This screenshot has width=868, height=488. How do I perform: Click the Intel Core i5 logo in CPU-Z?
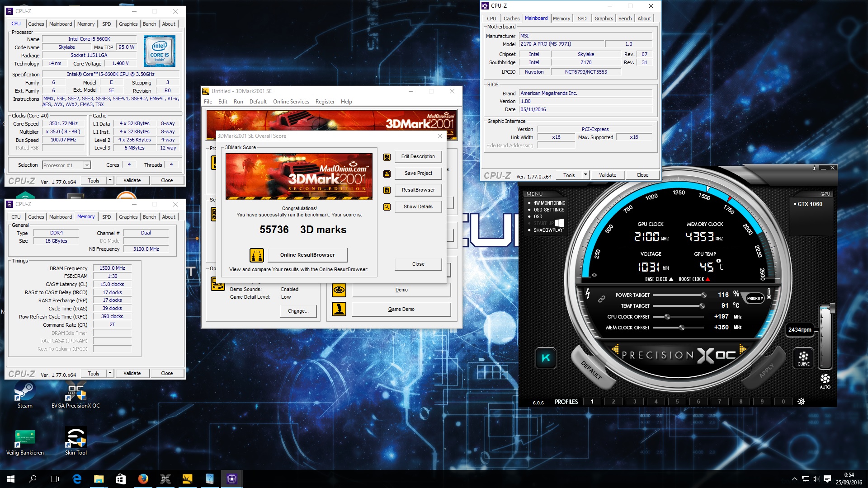160,52
